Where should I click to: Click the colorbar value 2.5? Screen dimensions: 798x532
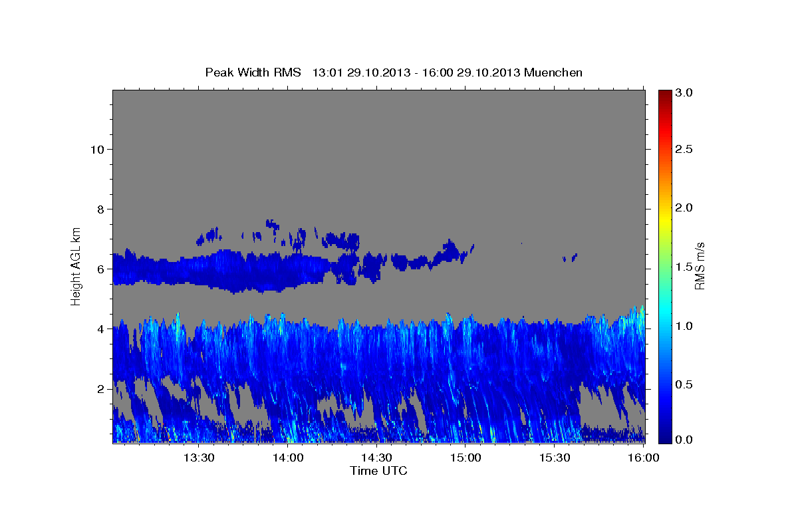tap(685, 150)
